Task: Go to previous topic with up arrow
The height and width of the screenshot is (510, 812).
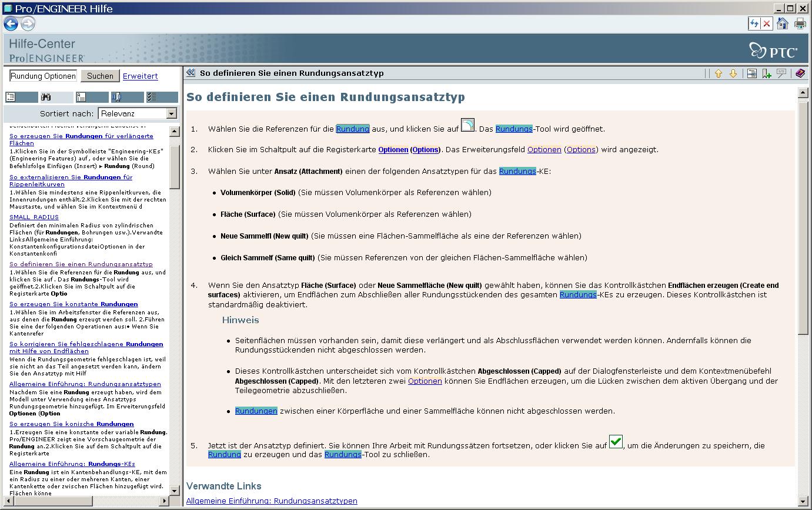Action: click(x=718, y=73)
